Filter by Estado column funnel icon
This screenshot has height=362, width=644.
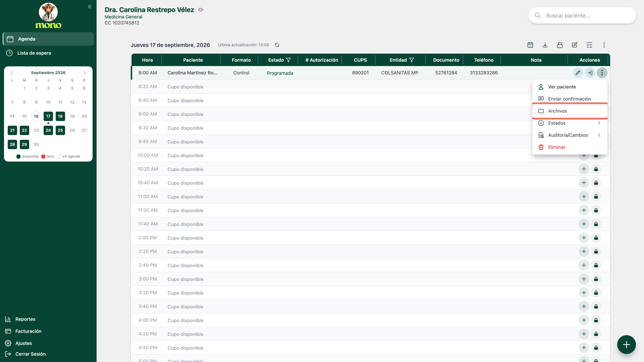288,60
